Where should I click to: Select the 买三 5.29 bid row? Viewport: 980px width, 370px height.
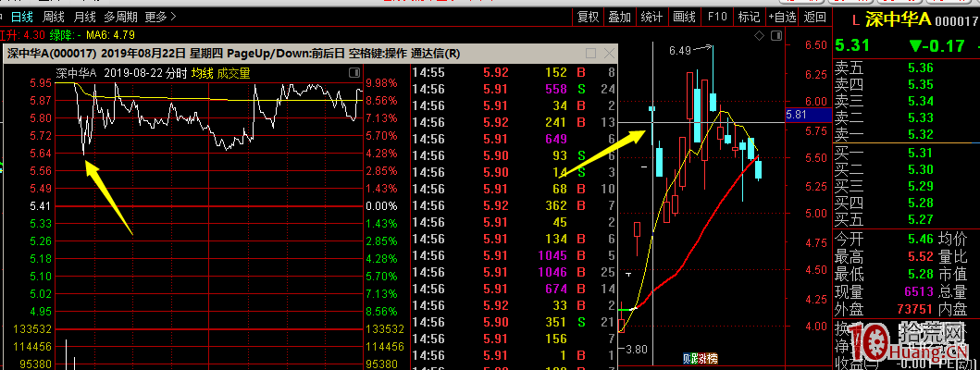(906, 186)
